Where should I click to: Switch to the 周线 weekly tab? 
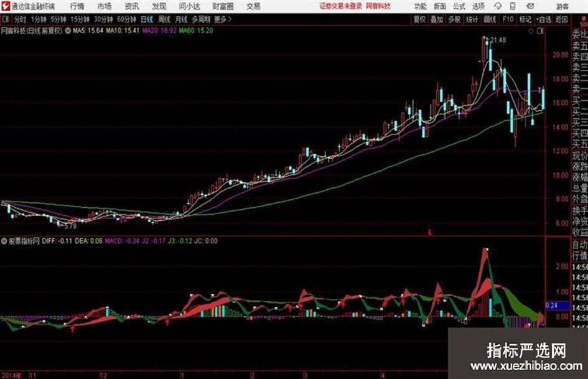[164, 19]
